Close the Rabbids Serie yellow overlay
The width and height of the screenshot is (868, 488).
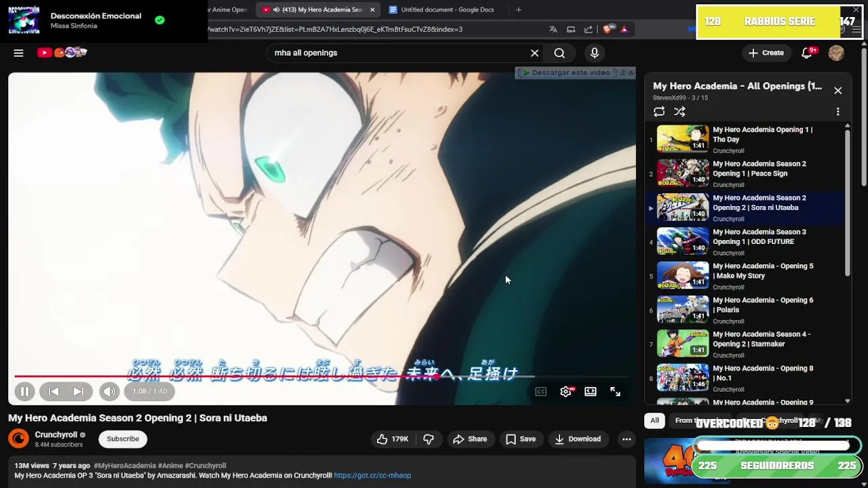click(856, 10)
